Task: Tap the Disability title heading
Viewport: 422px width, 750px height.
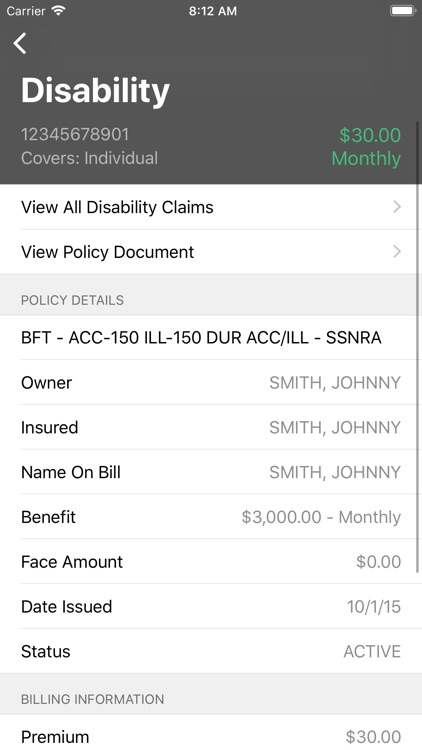Action: point(95,91)
